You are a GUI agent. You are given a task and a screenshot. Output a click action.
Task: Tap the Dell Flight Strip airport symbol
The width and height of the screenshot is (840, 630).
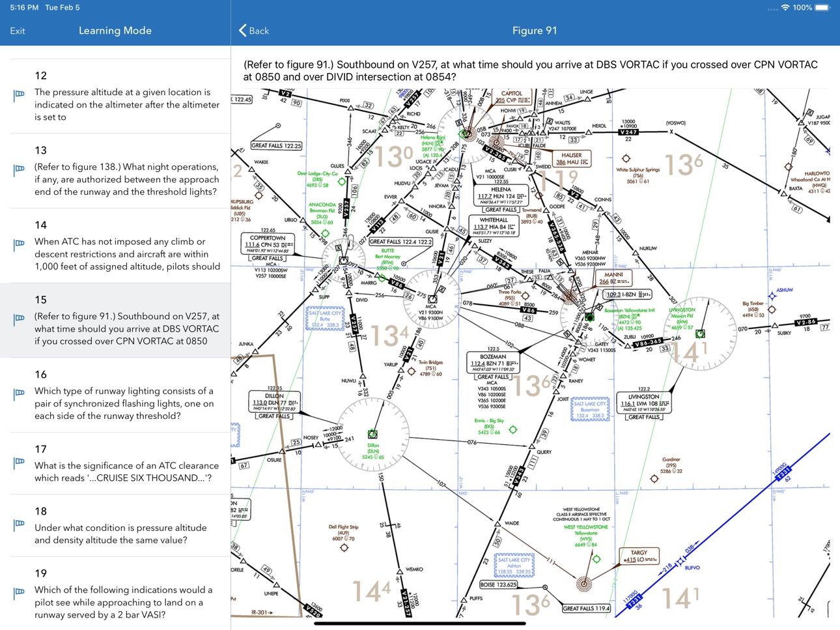344,547
